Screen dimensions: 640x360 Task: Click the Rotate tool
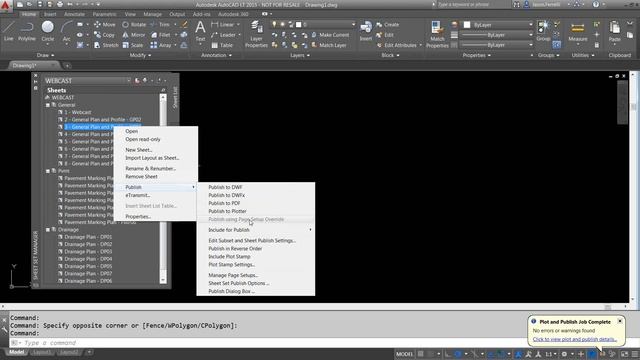tap(134, 24)
